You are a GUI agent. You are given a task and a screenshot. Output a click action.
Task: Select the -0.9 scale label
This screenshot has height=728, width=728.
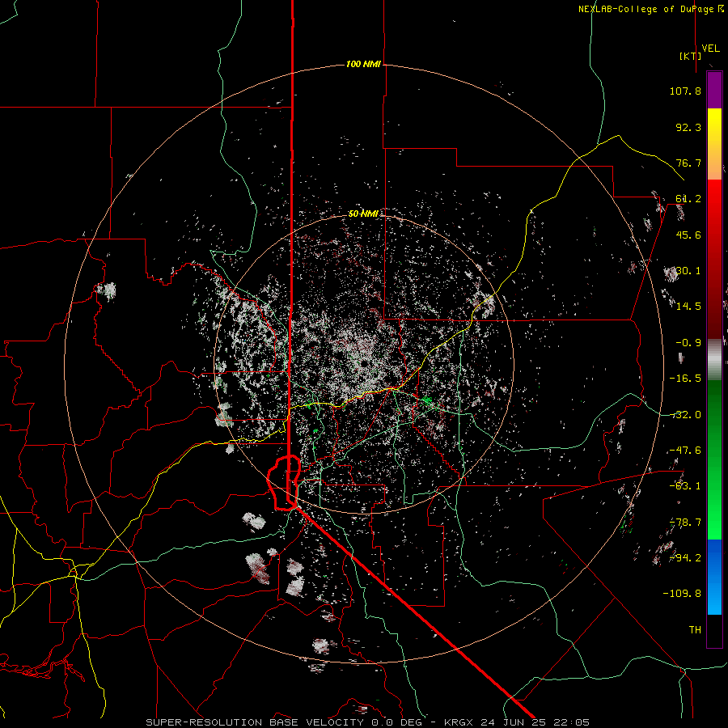point(688,343)
